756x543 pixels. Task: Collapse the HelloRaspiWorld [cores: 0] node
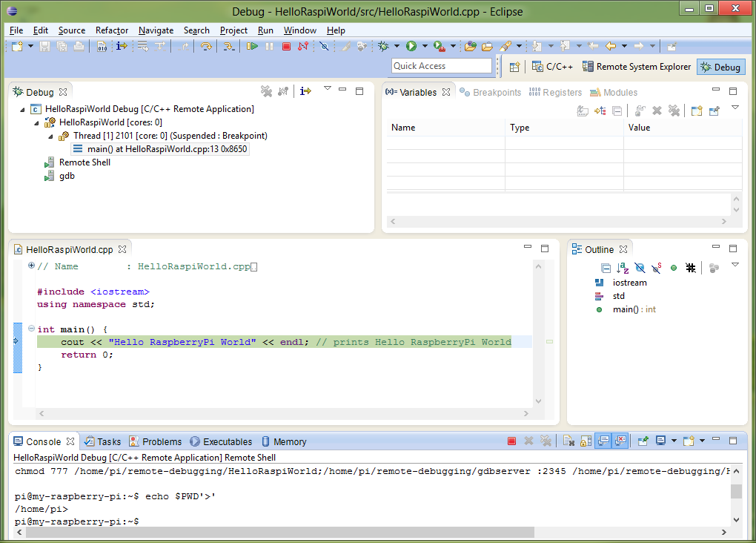[36, 123]
